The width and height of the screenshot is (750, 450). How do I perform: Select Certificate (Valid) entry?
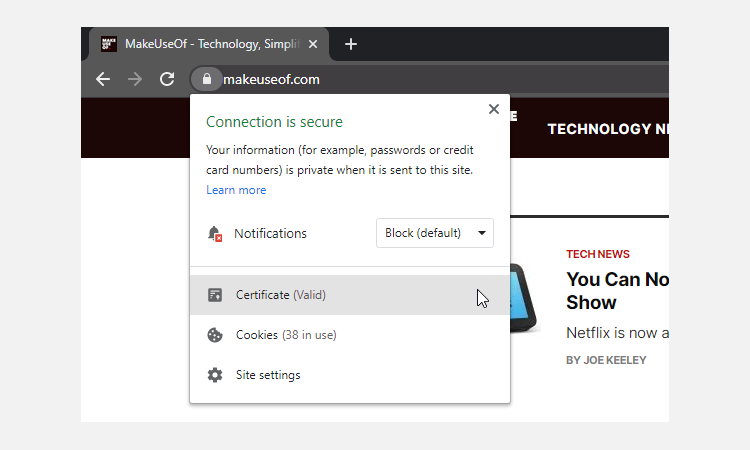pyautogui.click(x=281, y=295)
